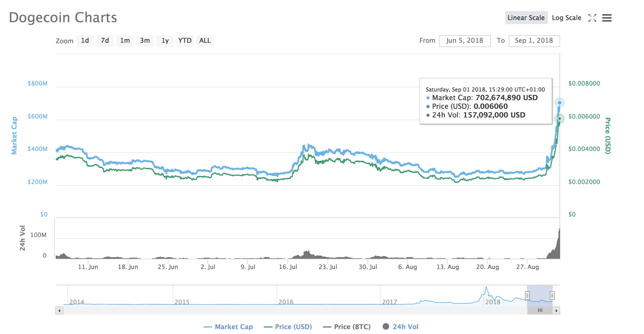This screenshot has width=644, height=334.
Task: Click the 2017 label in navigator
Action: (x=389, y=302)
